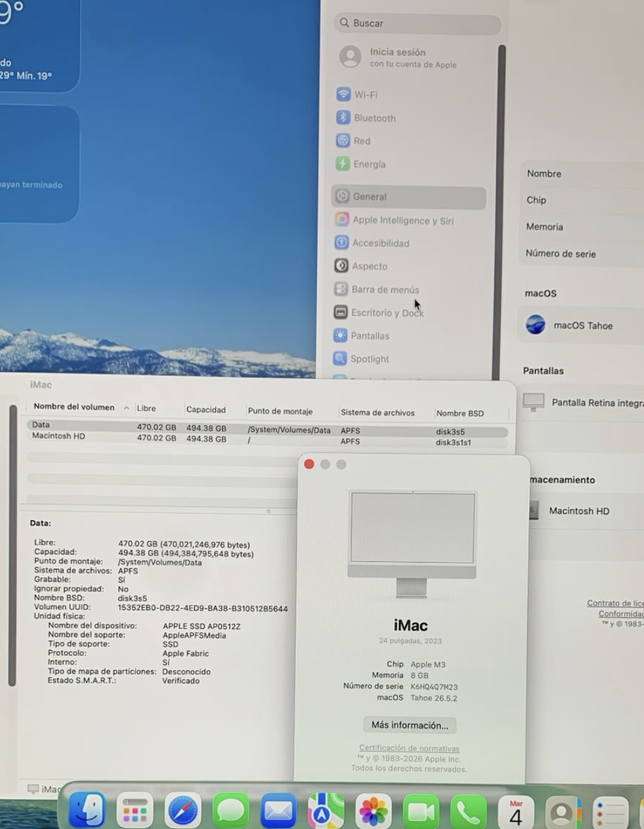The height and width of the screenshot is (829, 644).
Task: Click Punto de montaje column header
Action: pyautogui.click(x=280, y=411)
